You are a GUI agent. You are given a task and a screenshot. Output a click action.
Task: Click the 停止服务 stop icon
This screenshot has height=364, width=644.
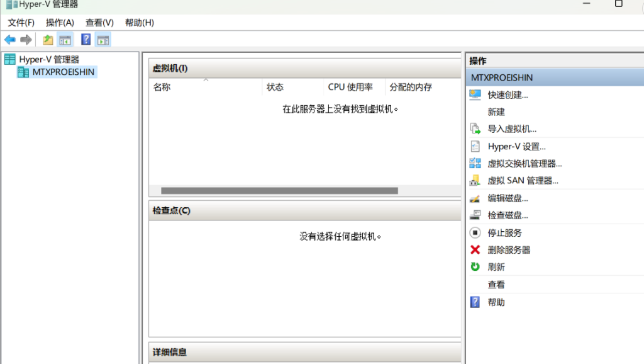(x=475, y=233)
